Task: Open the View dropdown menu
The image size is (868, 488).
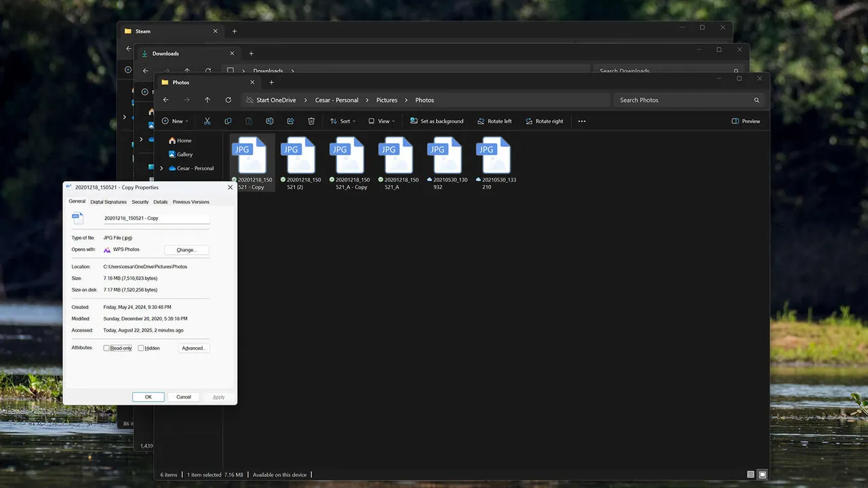Action: pos(382,121)
